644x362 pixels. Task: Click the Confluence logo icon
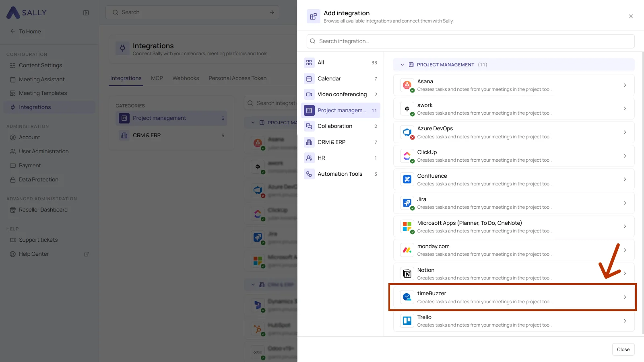pyautogui.click(x=407, y=179)
